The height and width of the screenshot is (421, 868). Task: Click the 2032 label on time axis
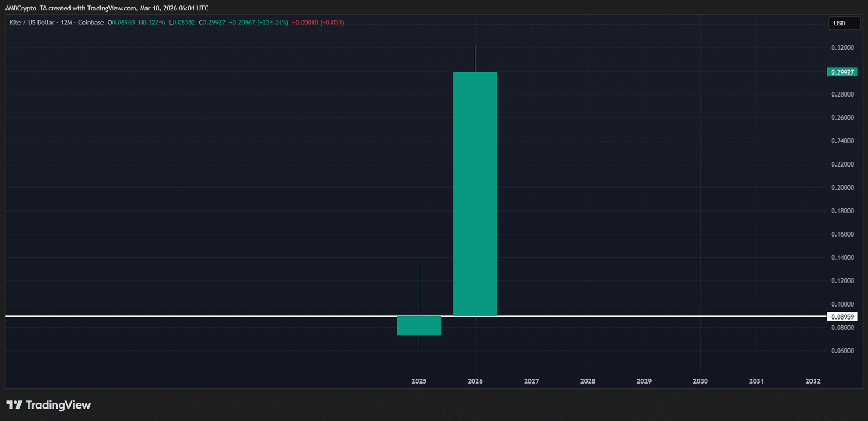813,381
